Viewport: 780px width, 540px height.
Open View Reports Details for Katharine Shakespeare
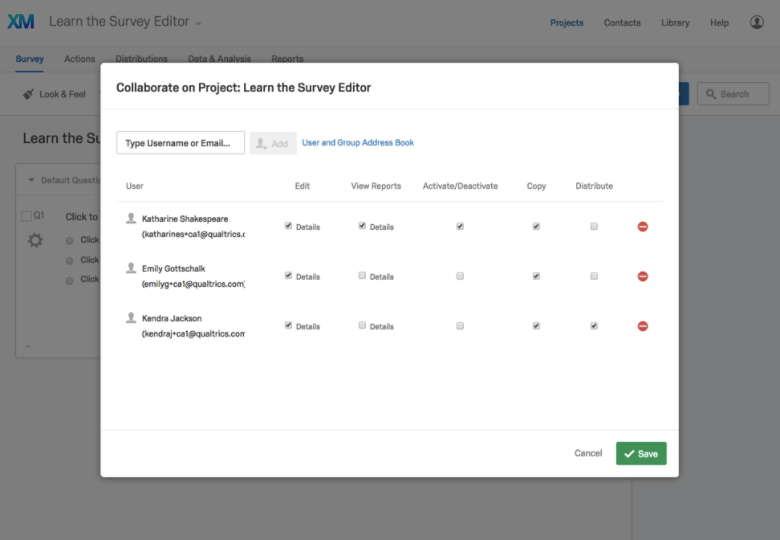click(382, 227)
